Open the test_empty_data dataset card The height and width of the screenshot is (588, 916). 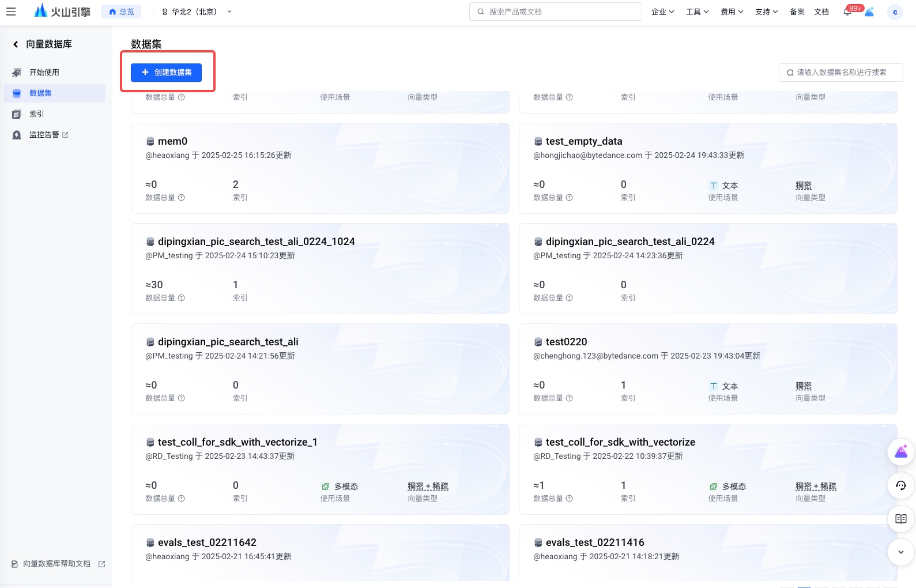(x=583, y=141)
